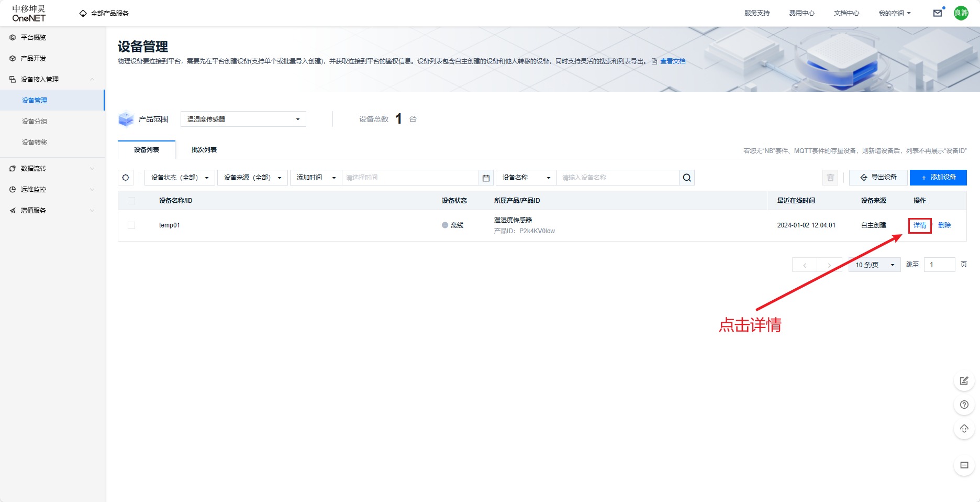Click the refresh list icon
Image resolution: width=980 pixels, height=502 pixels.
[x=126, y=178]
